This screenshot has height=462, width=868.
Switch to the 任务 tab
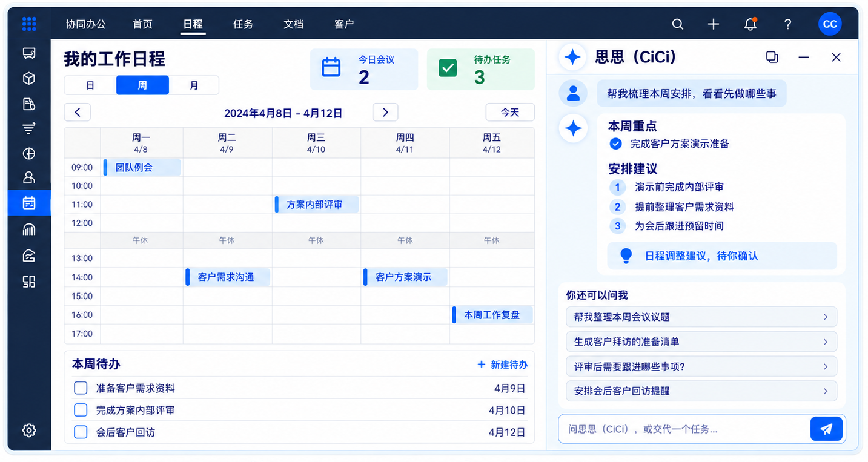[243, 24]
